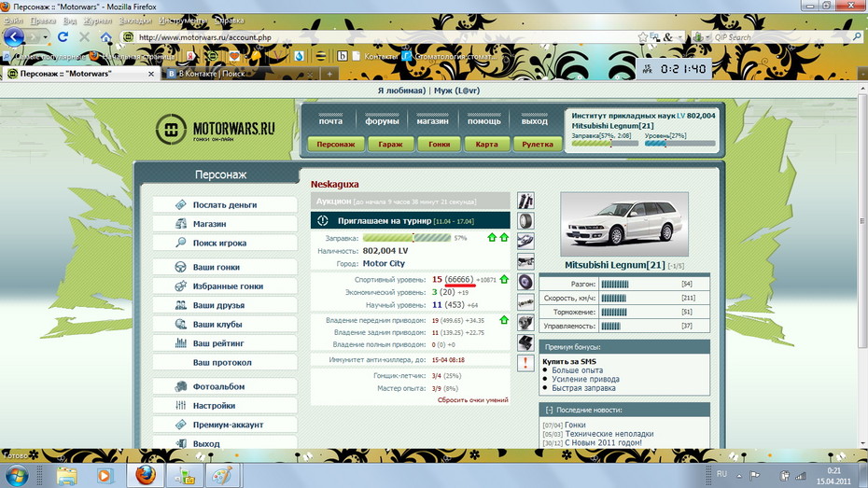Open Ваш рейтинг from sidebar
Screen dimensions: 868x488
click(217, 343)
